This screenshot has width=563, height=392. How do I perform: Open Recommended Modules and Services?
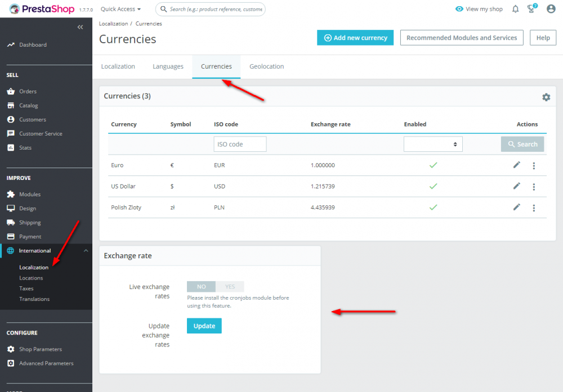tap(462, 38)
